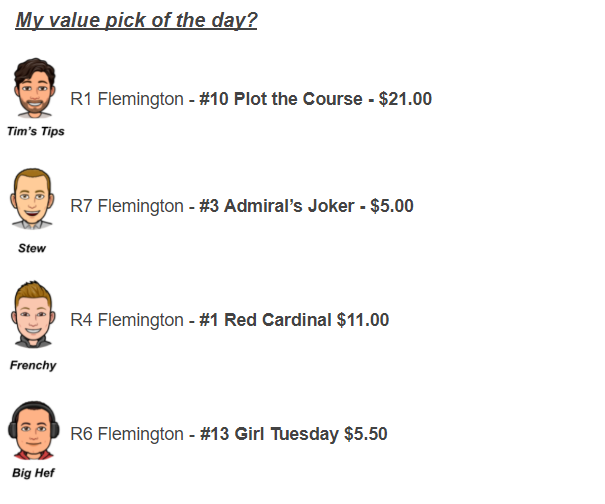The width and height of the screenshot is (605, 504).
Task: Select the Frenchy name label
Action: click(x=33, y=365)
